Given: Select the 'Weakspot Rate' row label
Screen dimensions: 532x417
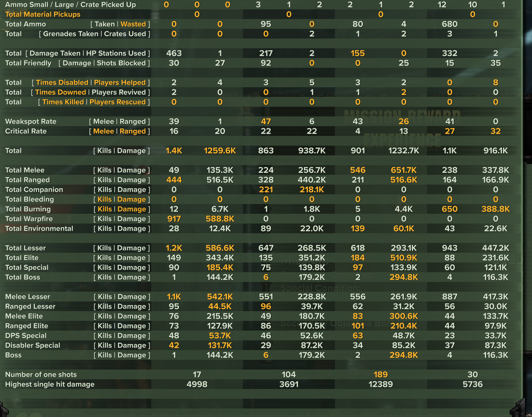Looking at the screenshot, I should (31, 121).
